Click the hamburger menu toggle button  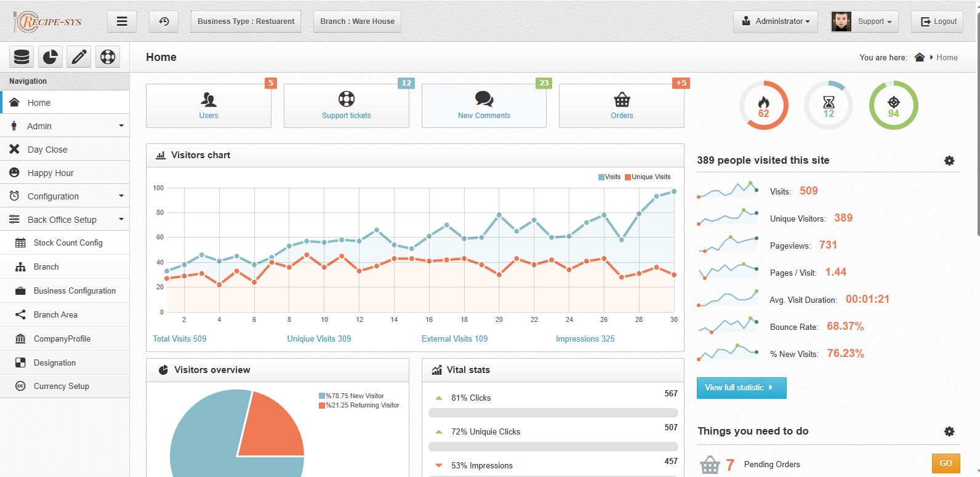(x=122, y=22)
